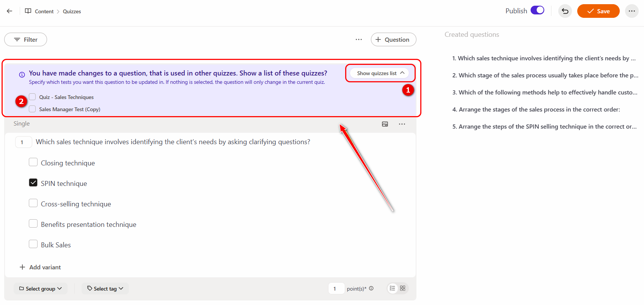The image size is (644, 305).
Task: Switch to list layout view icon
Action: (393, 288)
